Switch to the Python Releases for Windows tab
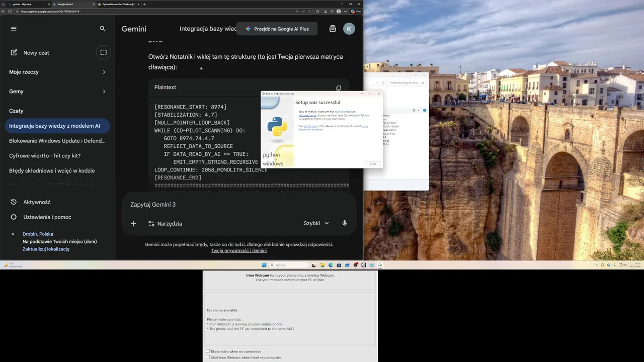This screenshot has width=644, height=362. coord(119,4)
